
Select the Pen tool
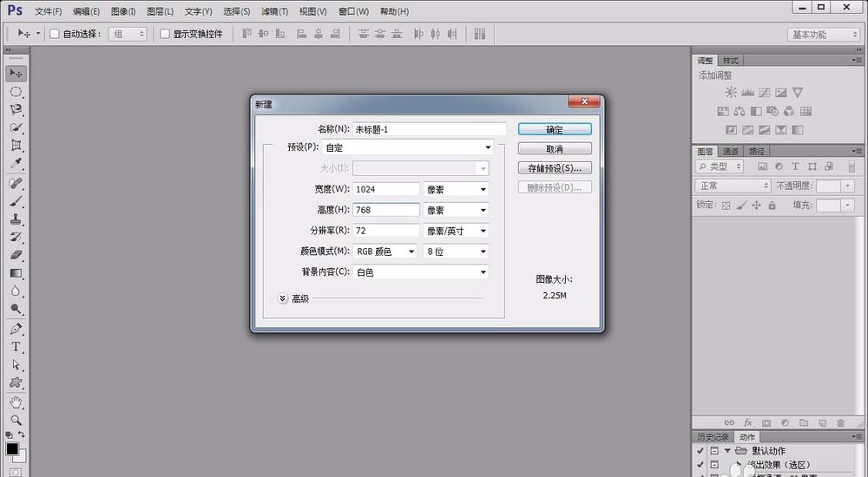click(x=16, y=329)
